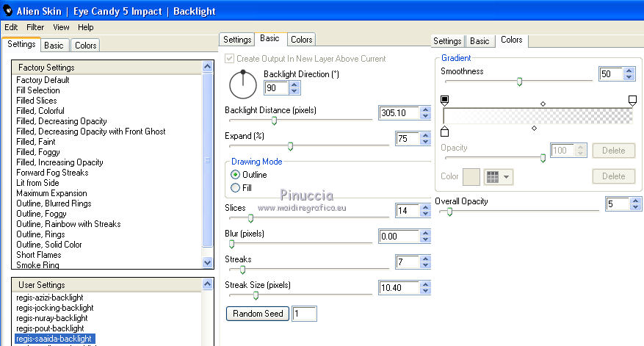Click the Overall Opacity value field

tap(618, 203)
